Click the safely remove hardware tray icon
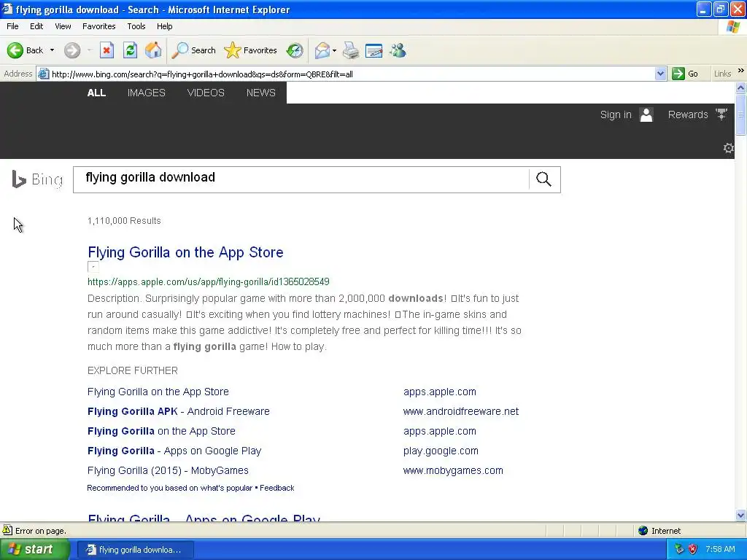 click(x=679, y=550)
